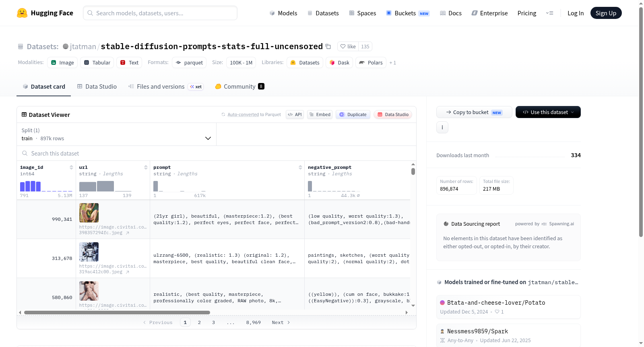Open Auto-converted to Parquet link
Screen dimensions: 644x347
[x=254, y=114]
